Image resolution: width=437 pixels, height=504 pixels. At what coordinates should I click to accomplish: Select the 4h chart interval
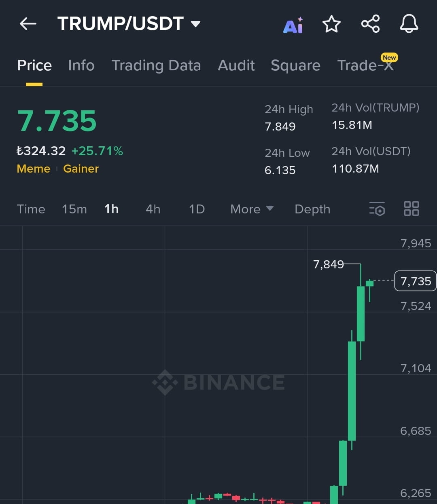click(x=153, y=209)
